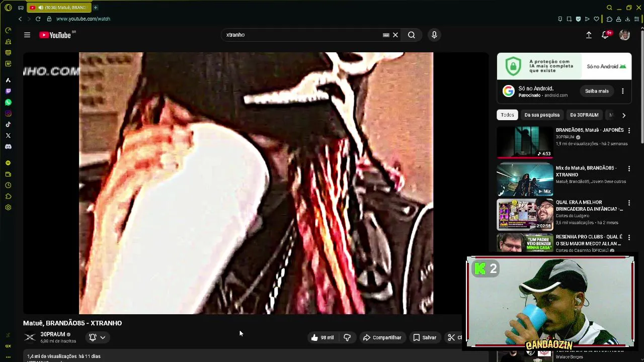Image resolution: width=644 pixels, height=362 pixels.
Task: Open Compartilhar share dialog
Action: click(x=382, y=337)
